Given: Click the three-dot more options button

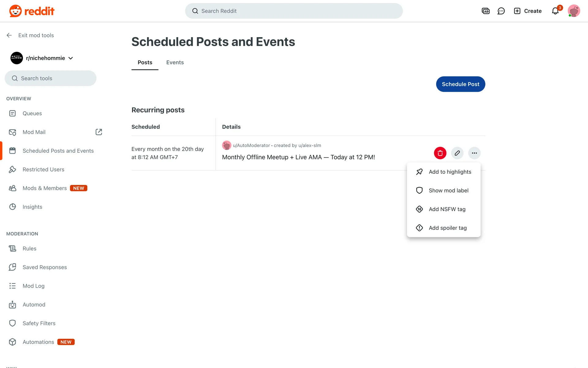Looking at the screenshot, I should (474, 153).
